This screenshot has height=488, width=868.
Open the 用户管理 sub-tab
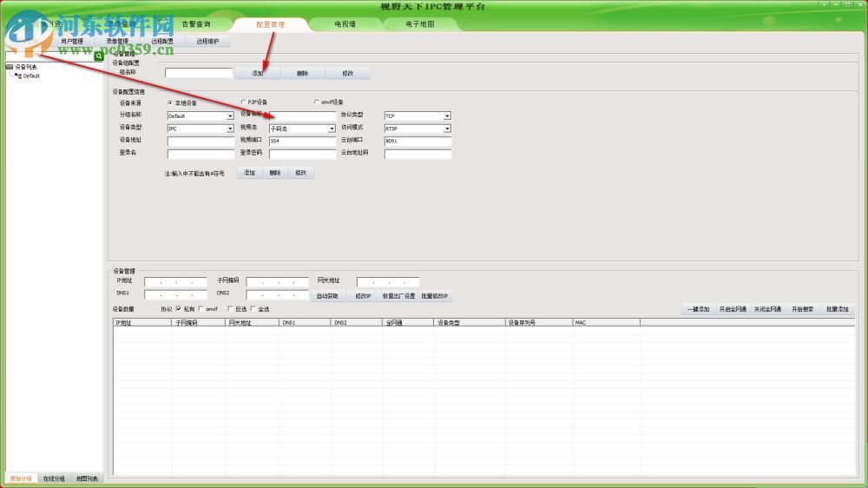tap(72, 42)
